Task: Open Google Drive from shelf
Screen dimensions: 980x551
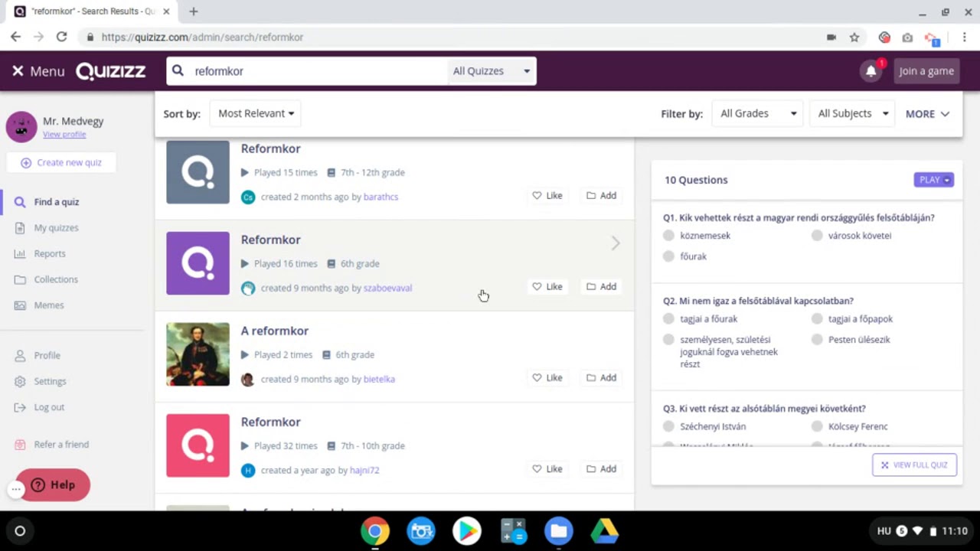Action: click(604, 531)
